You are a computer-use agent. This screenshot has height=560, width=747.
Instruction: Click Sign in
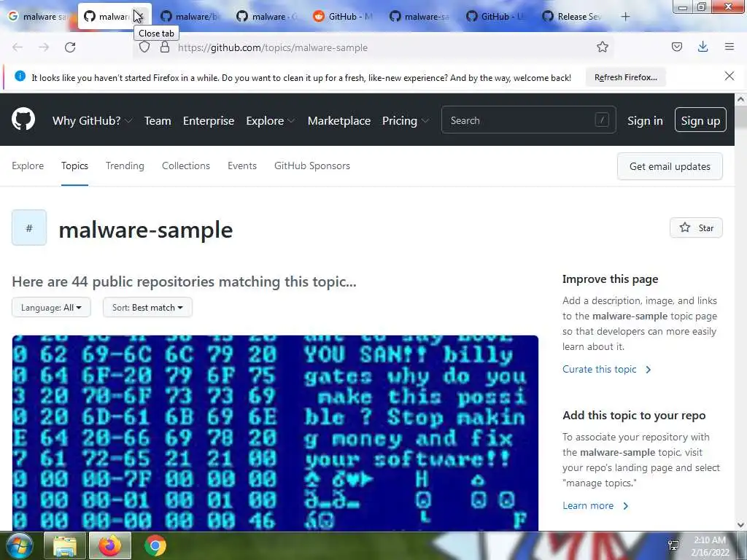(x=645, y=121)
